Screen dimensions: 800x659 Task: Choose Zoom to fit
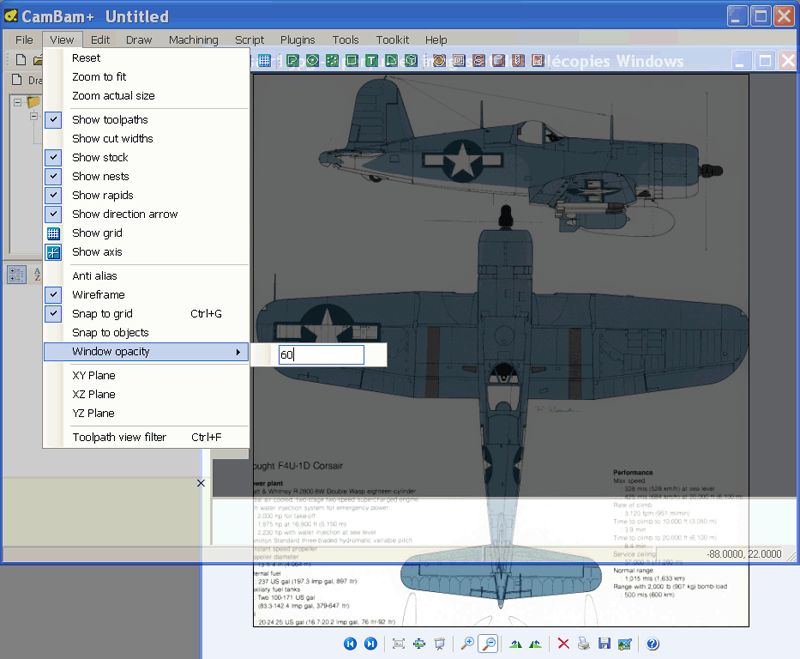[99, 77]
